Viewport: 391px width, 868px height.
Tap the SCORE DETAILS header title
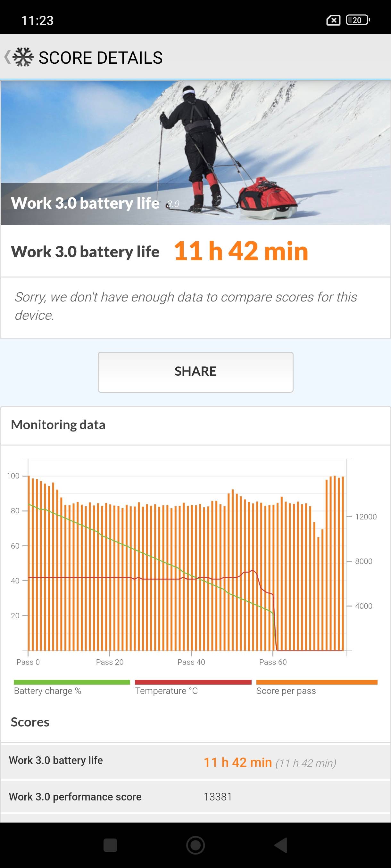point(101,58)
